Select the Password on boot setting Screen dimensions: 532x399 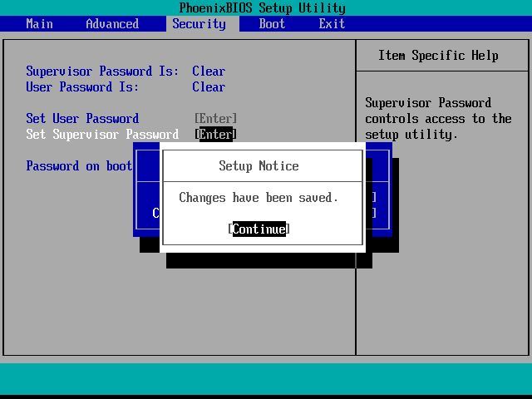(x=79, y=166)
